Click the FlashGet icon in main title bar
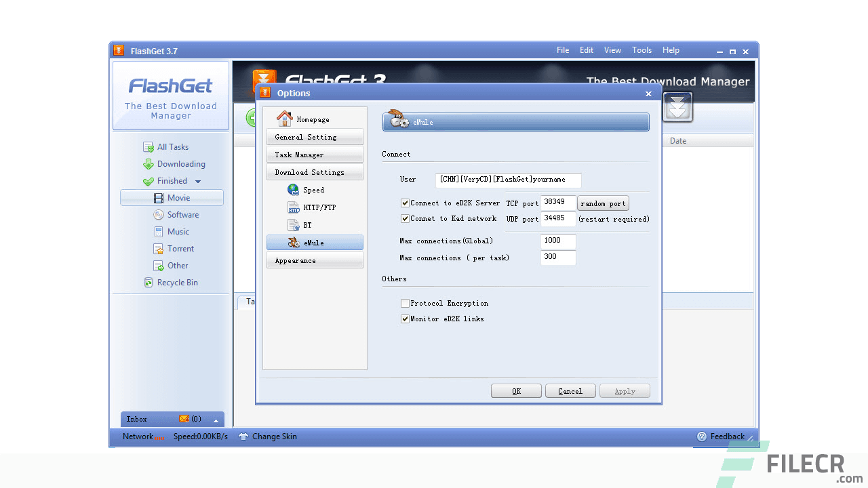The height and width of the screenshot is (488, 868). (x=119, y=50)
